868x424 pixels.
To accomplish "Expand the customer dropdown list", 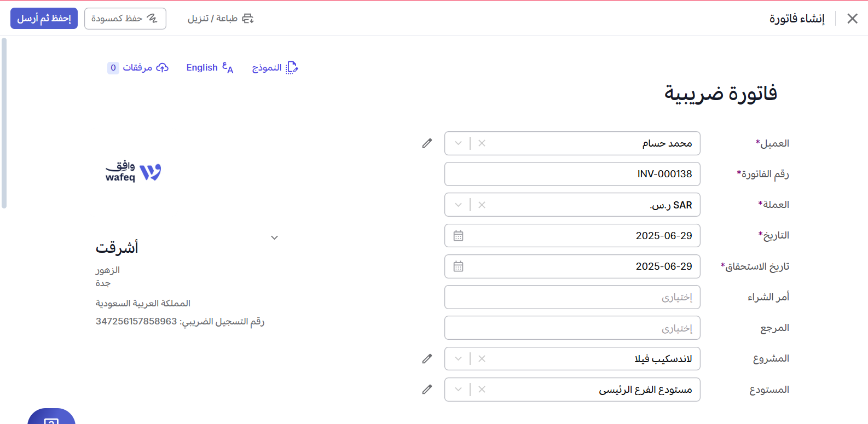I will coord(459,143).
